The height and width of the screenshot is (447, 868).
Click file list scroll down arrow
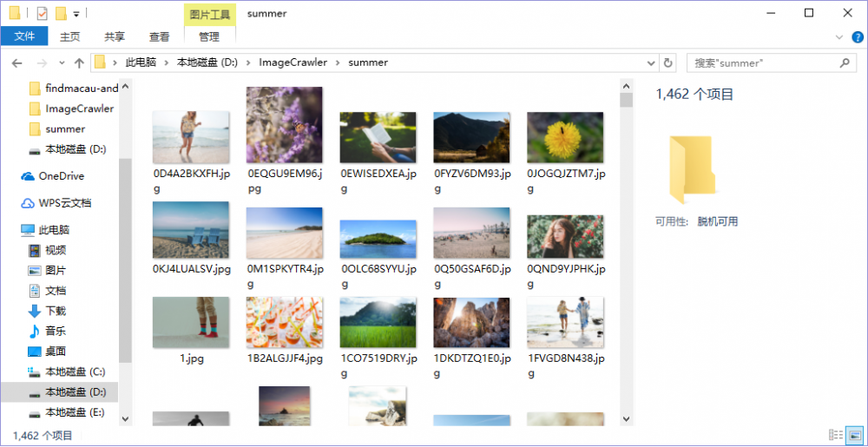(x=626, y=418)
